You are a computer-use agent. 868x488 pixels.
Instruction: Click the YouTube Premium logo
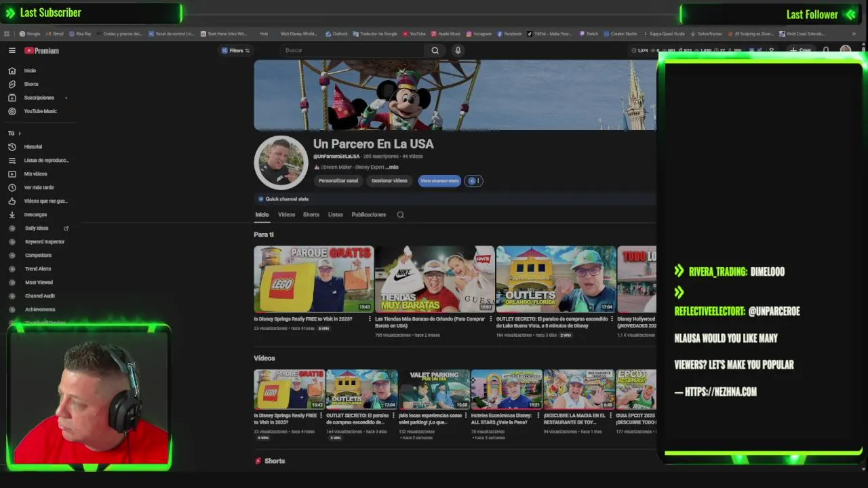click(x=42, y=51)
